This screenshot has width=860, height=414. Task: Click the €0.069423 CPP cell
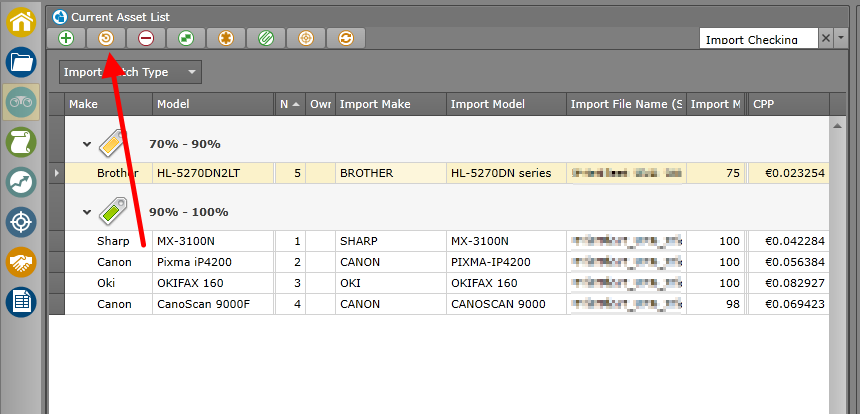(789, 304)
